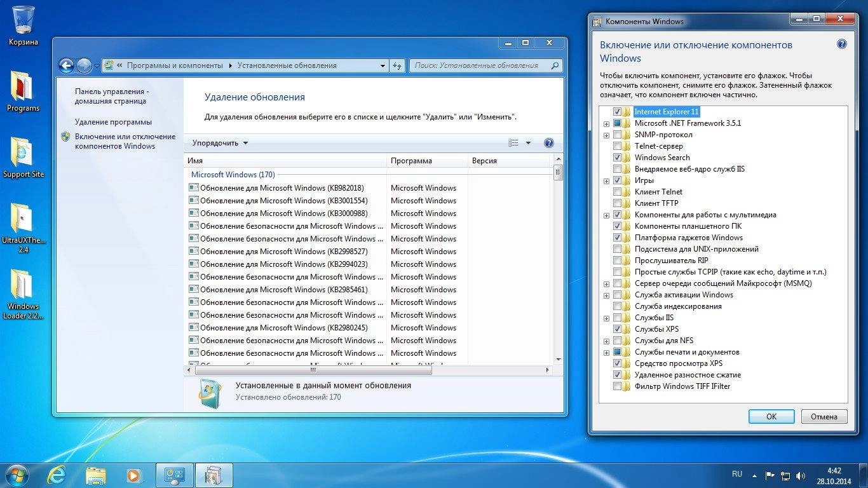Click the Back arrow in Installed Updates window
The width and height of the screenshot is (868, 488).
[66, 65]
